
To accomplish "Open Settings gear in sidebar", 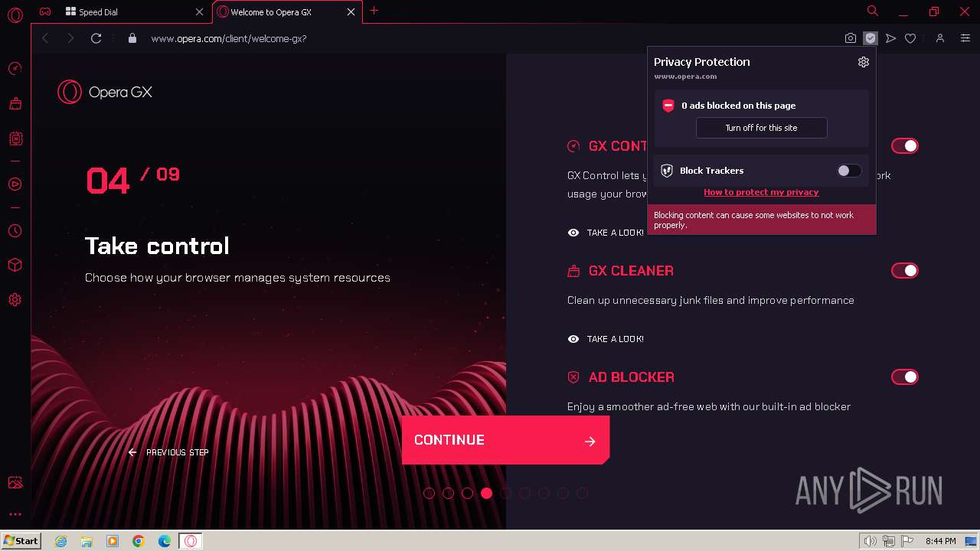I will tap(15, 300).
